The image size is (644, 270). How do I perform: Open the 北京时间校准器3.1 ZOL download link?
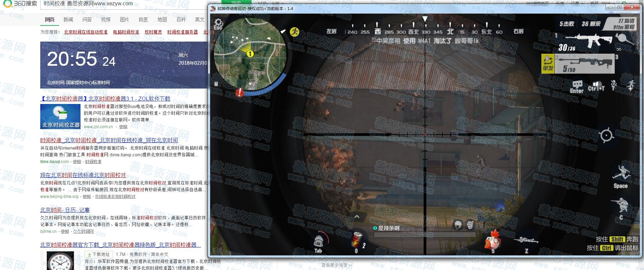pos(105,99)
